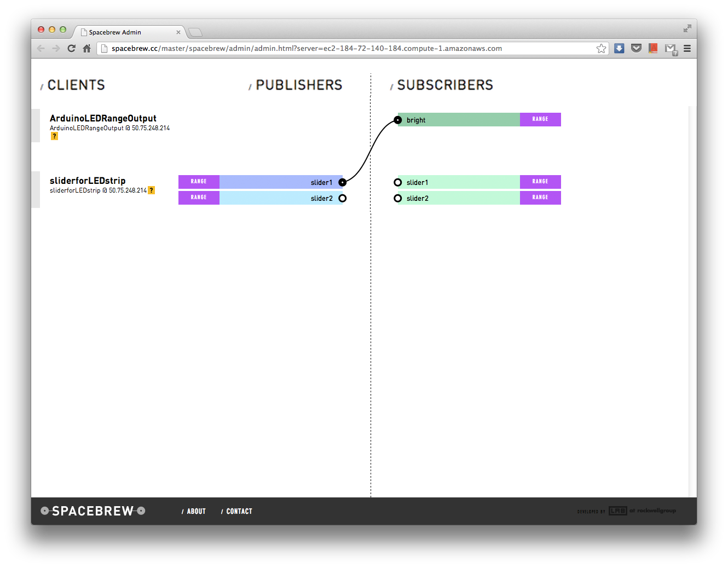
Task: Click the red bookmark extension icon
Action: [653, 48]
